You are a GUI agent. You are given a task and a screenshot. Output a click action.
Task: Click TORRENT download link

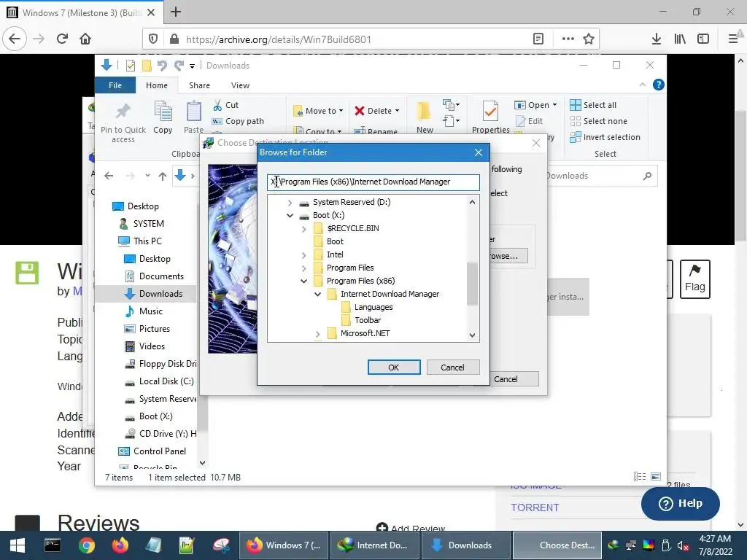[535, 507]
